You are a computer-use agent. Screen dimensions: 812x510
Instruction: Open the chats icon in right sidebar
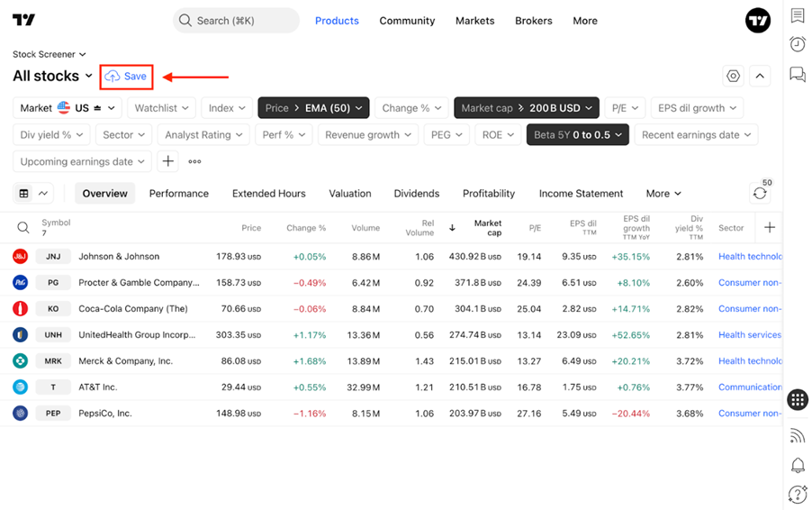[798, 74]
